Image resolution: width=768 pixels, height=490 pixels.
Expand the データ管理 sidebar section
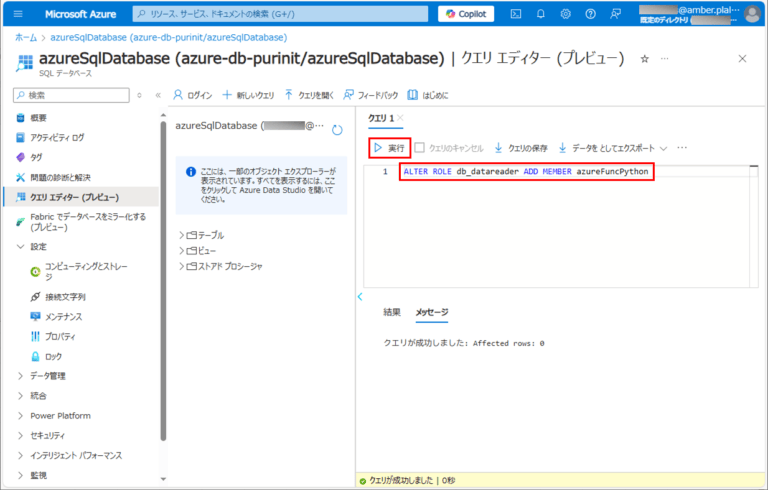pyautogui.click(x=22, y=376)
